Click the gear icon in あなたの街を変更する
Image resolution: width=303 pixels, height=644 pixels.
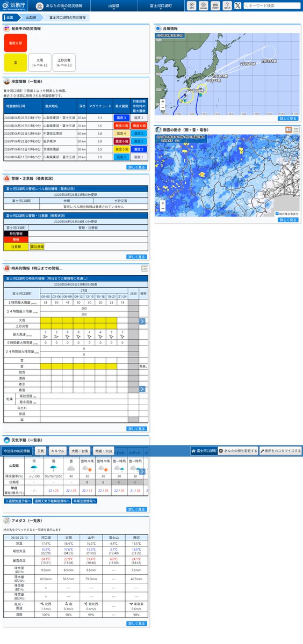[x=221, y=451]
